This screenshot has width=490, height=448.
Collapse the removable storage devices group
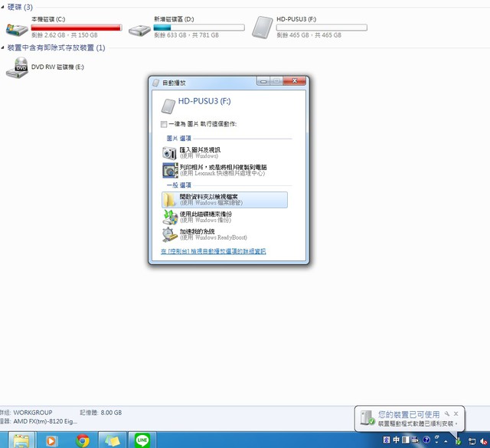point(2,47)
